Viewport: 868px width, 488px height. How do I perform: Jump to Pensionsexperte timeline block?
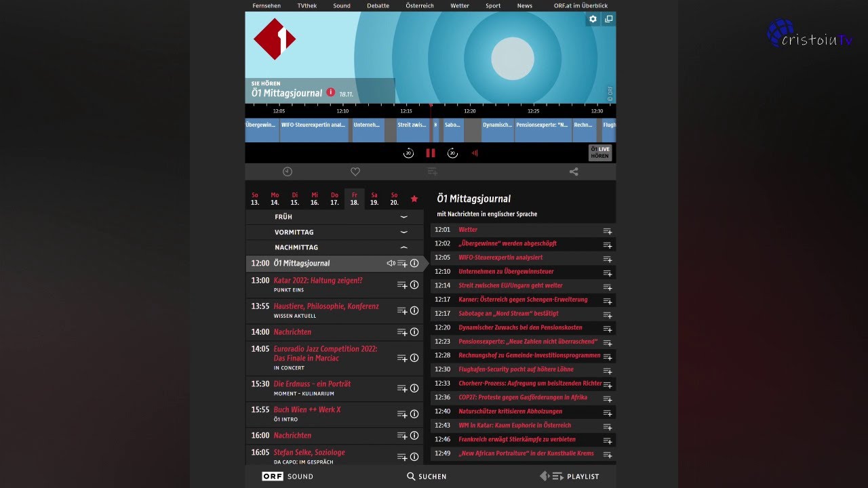point(542,130)
